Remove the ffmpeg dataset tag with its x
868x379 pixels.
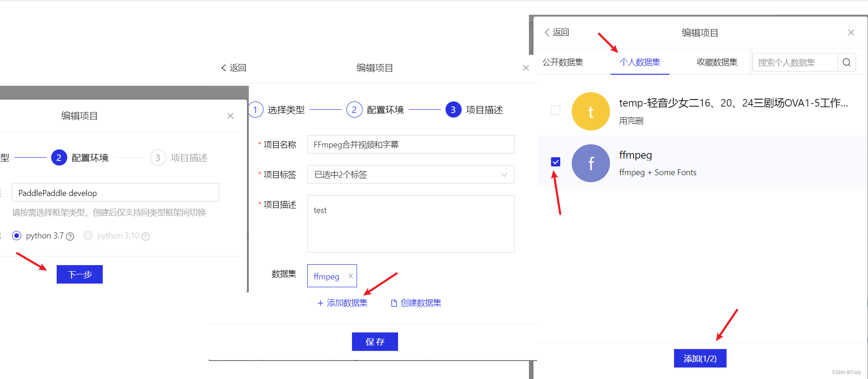pos(351,276)
